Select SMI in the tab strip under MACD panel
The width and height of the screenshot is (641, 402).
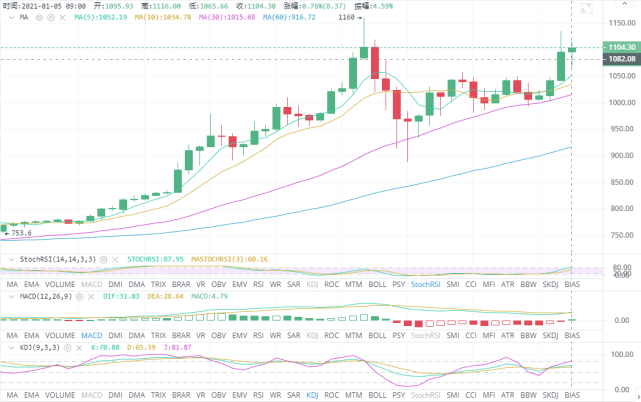tap(453, 335)
